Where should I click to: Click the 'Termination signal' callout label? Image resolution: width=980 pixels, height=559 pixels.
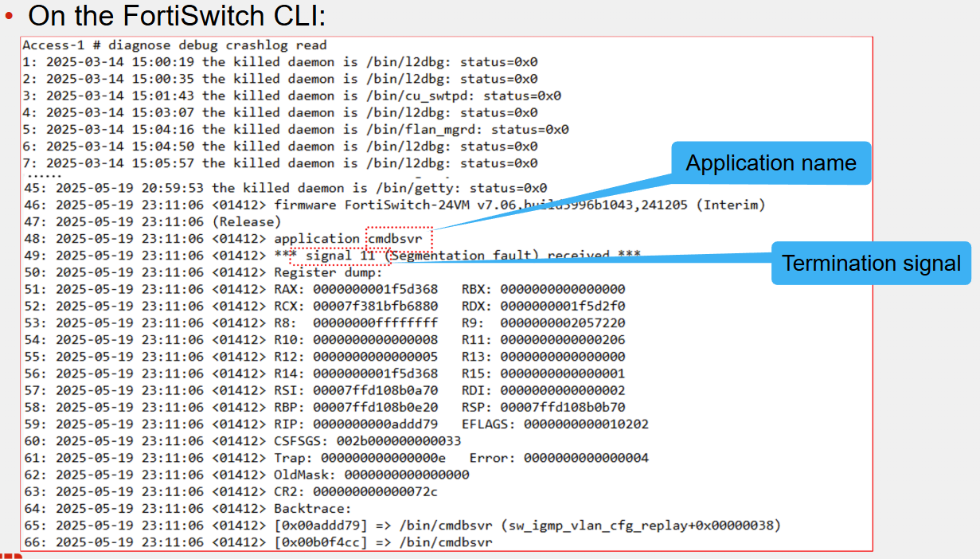pos(871,264)
